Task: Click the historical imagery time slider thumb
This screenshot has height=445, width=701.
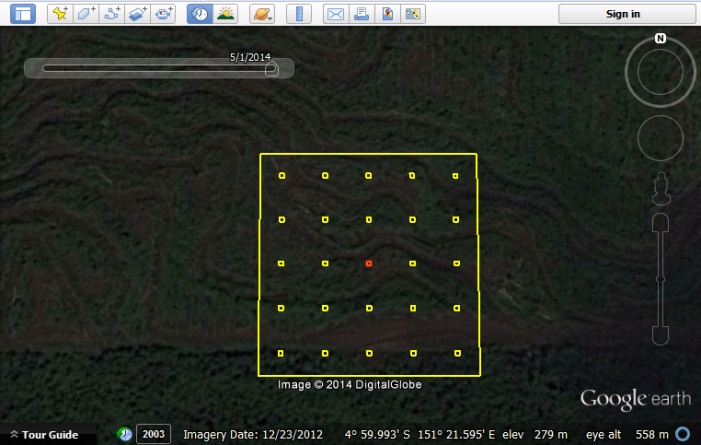Action: (x=272, y=69)
